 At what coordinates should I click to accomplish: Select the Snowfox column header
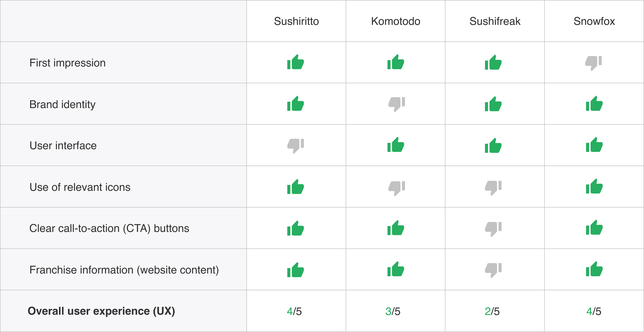point(594,21)
